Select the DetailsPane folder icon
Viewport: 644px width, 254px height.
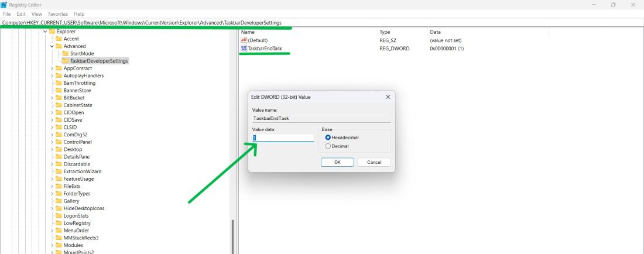pyautogui.click(x=59, y=157)
